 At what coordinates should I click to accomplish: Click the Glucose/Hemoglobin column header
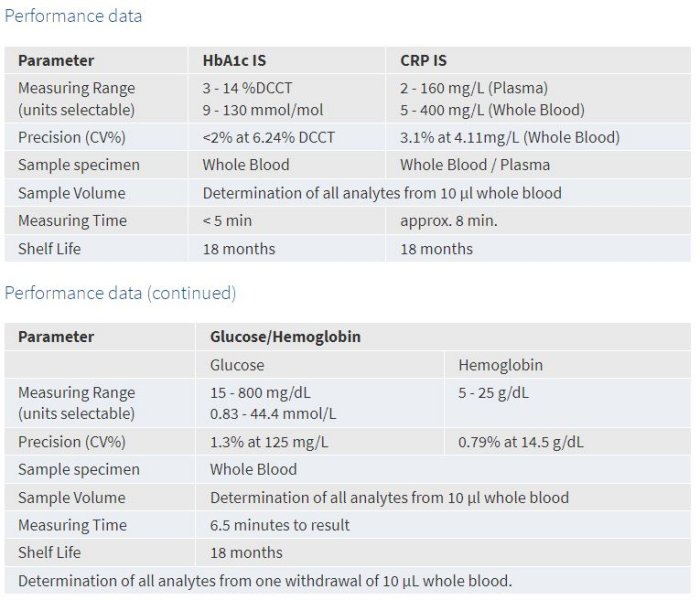tap(285, 337)
